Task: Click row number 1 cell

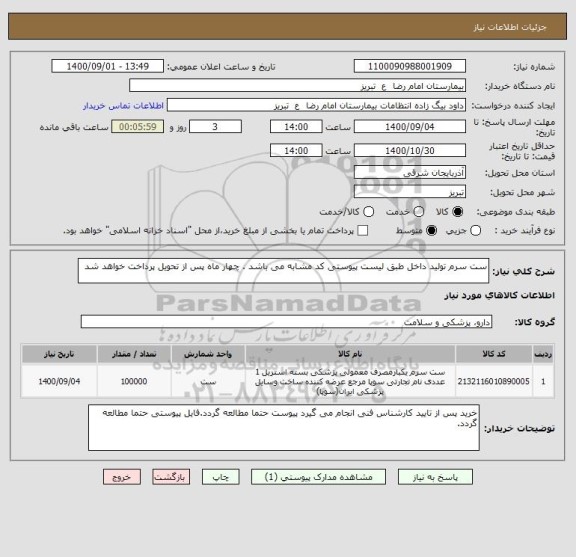Action: click(x=543, y=381)
